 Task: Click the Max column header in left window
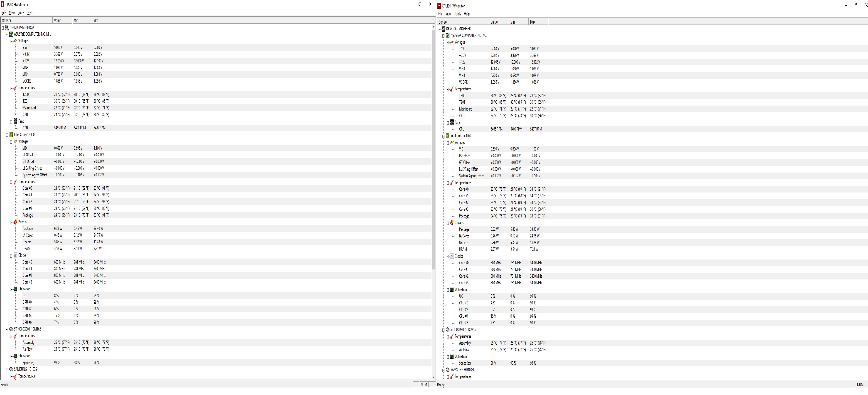(96, 21)
